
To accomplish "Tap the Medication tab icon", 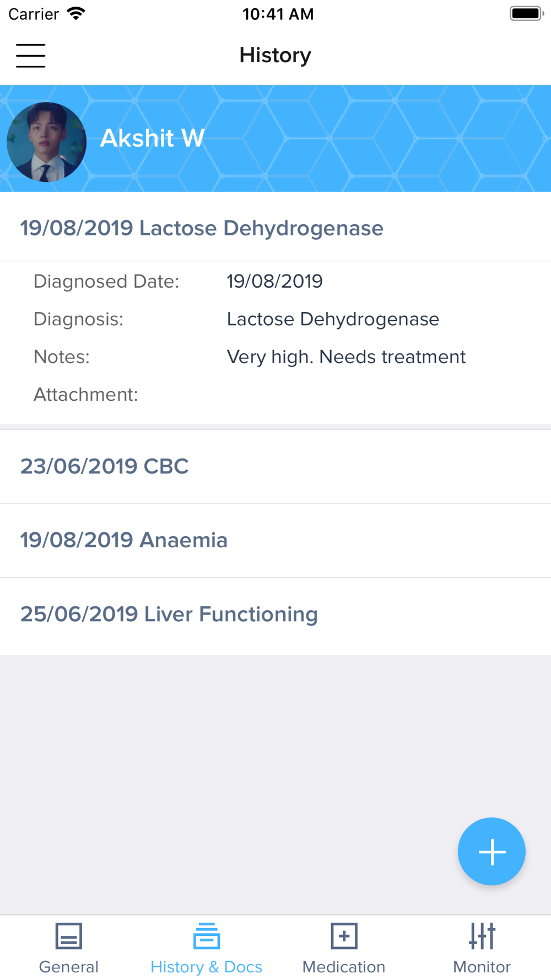I will point(344,936).
